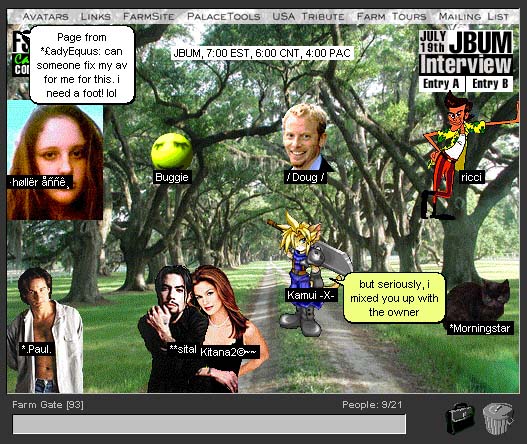
Task: Click the Mailing List link
Action: pyautogui.click(x=474, y=16)
